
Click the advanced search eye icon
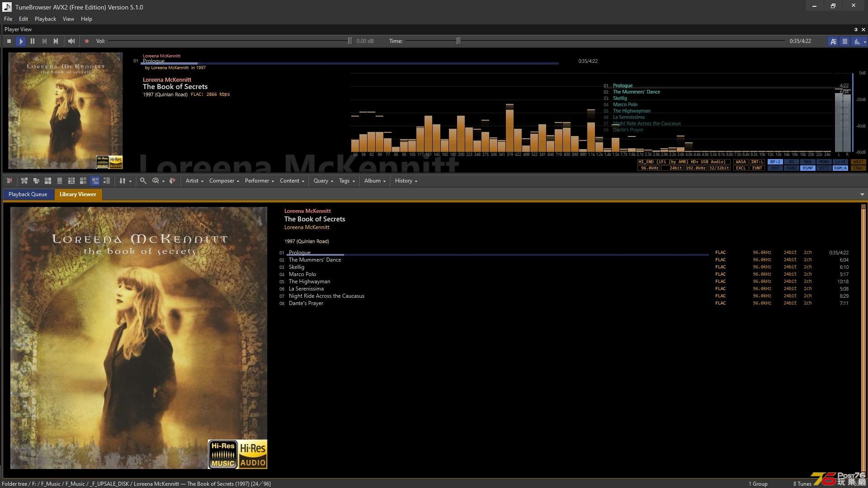point(156,181)
